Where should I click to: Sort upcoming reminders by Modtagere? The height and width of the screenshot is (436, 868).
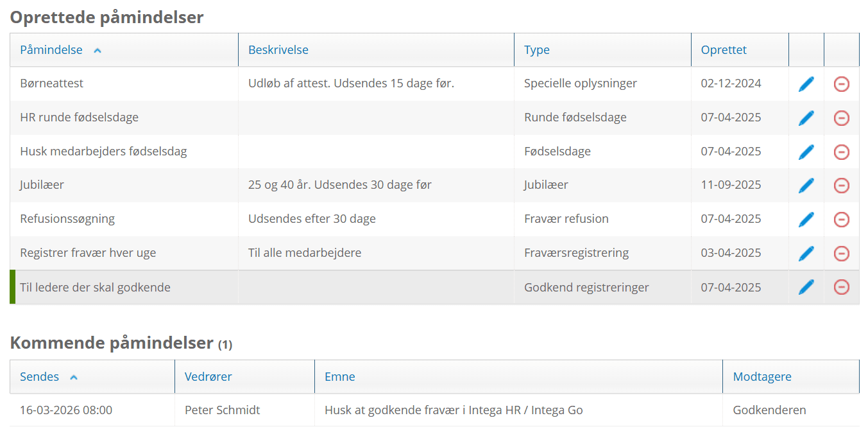coord(762,377)
